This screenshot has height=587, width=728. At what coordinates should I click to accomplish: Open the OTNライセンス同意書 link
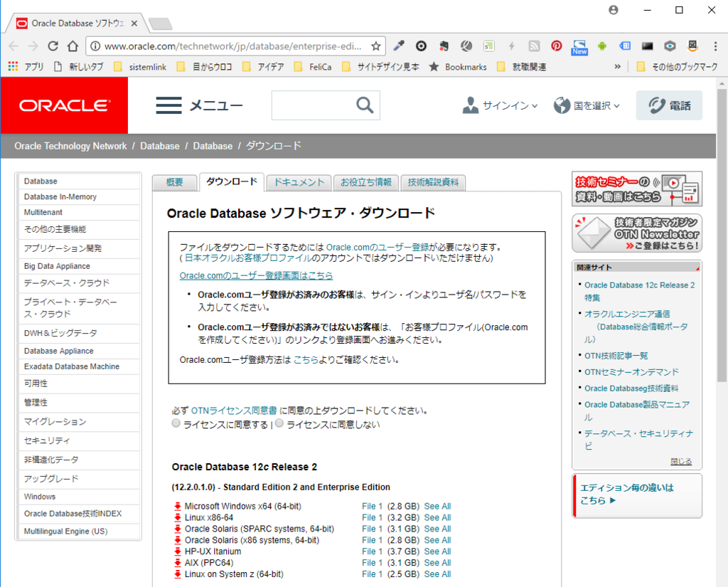[233, 411]
